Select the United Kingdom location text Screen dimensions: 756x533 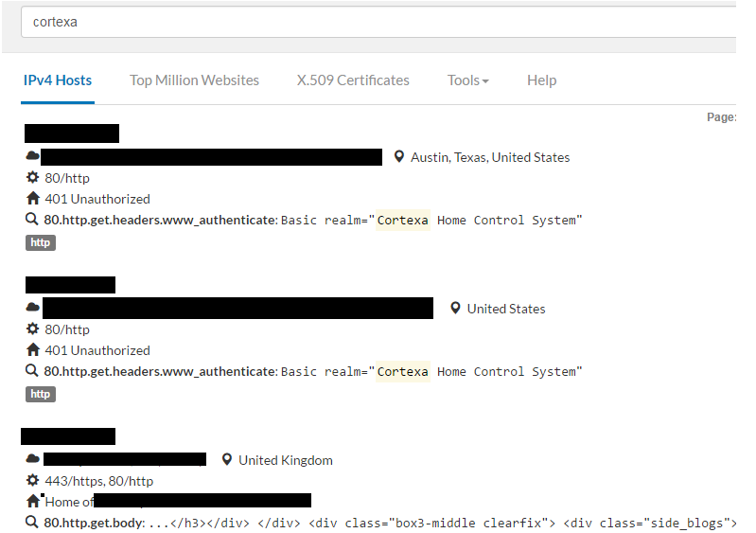click(x=286, y=461)
